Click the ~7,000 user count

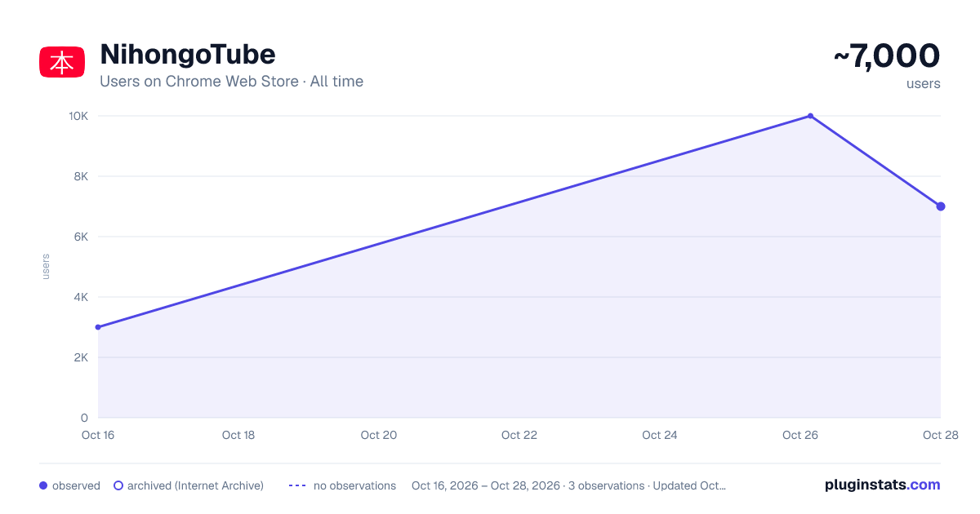pos(887,56)
